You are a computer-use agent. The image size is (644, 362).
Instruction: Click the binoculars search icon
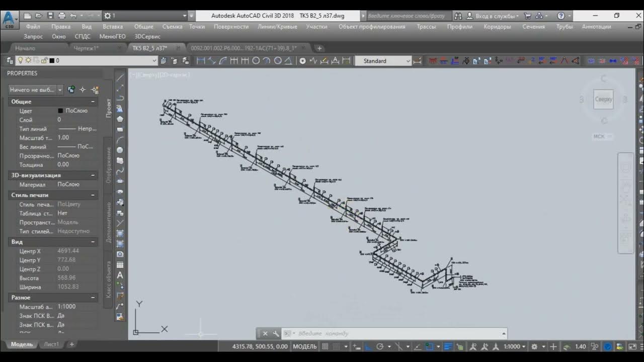(458, 16)
